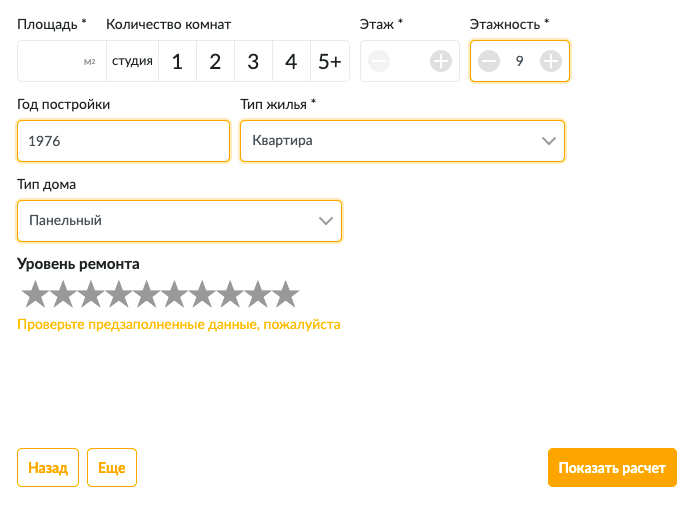Expand the Тип дома dropdown
Screen dimensions: 694x506
[179, 221]
